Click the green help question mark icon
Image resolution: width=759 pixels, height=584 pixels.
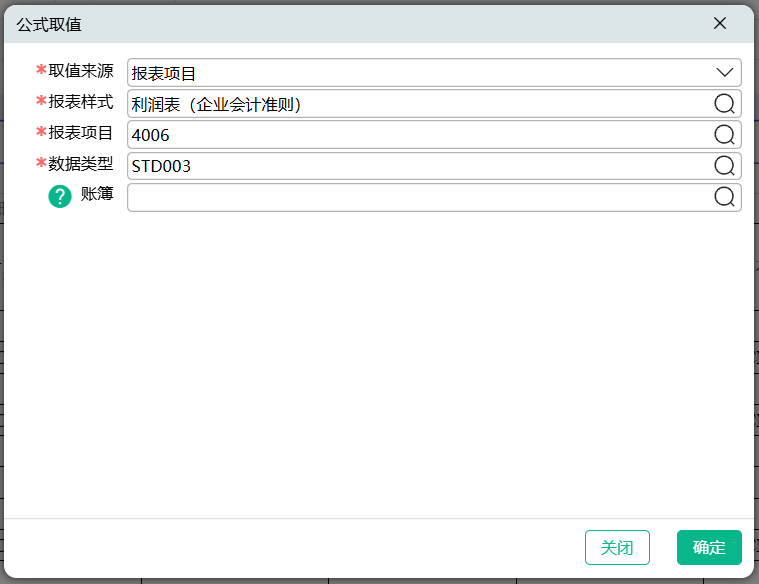pos(60,197)
